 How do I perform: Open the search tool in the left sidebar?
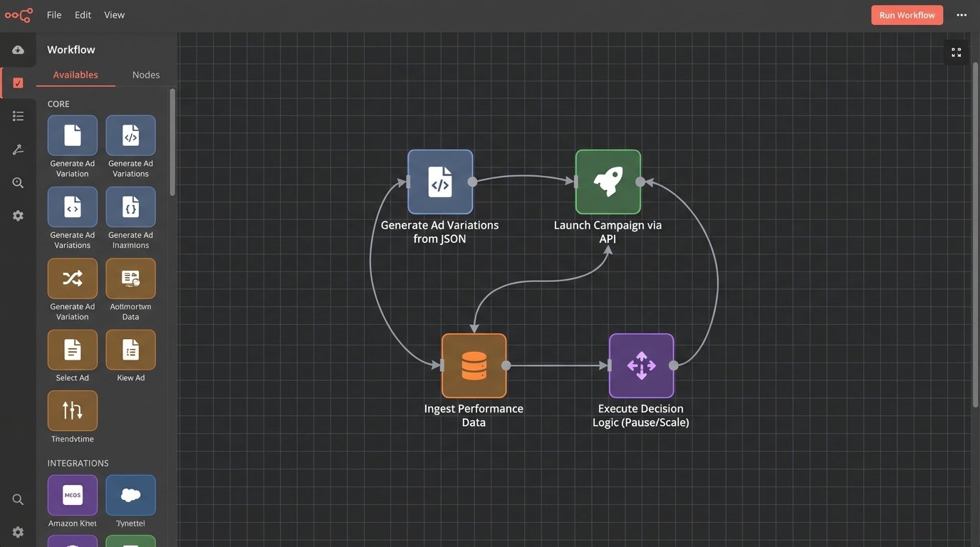click(17, 182)
